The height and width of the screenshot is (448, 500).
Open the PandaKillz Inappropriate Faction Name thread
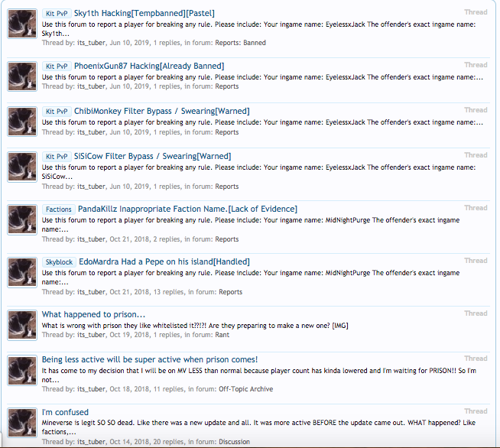pos(187,209)
